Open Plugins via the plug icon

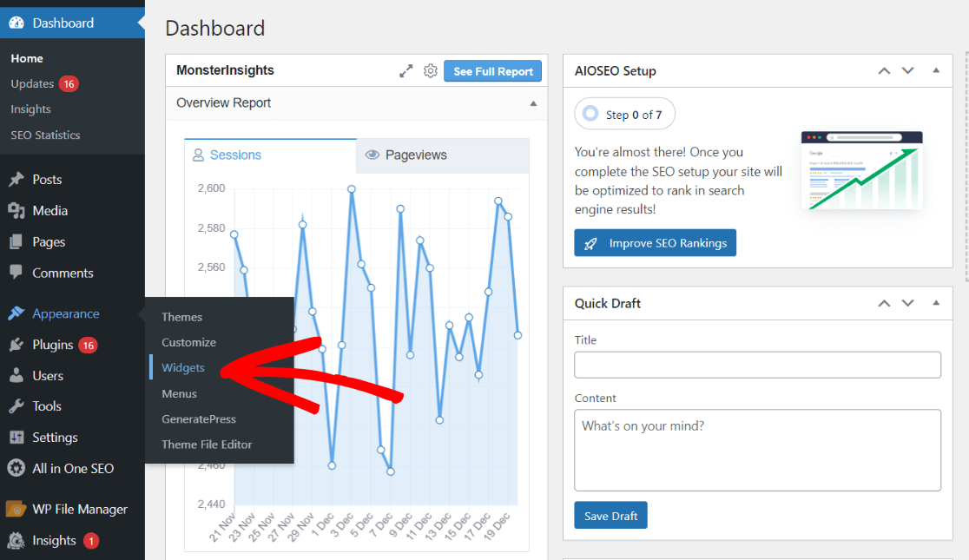pyautogui.click(x=18, y=344)
